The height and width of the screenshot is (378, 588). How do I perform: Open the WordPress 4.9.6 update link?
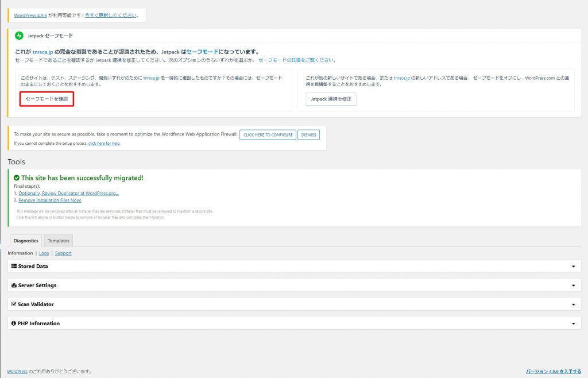point(30,16)
